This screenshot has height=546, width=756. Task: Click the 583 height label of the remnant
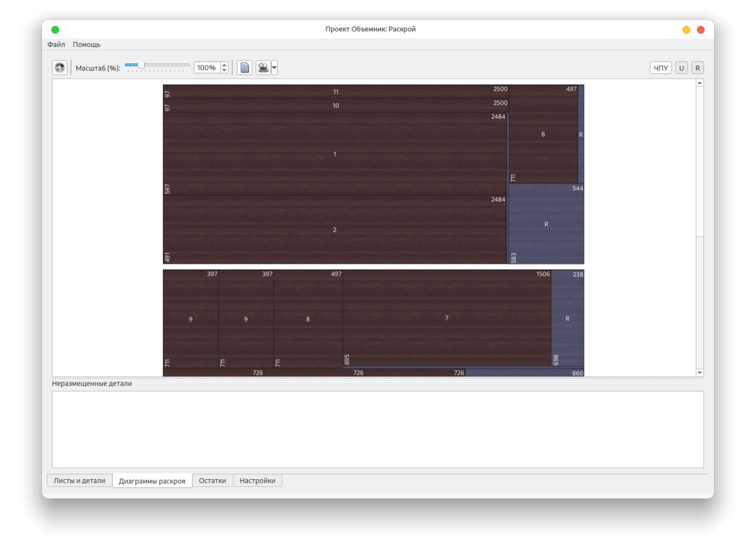point(514,258)
